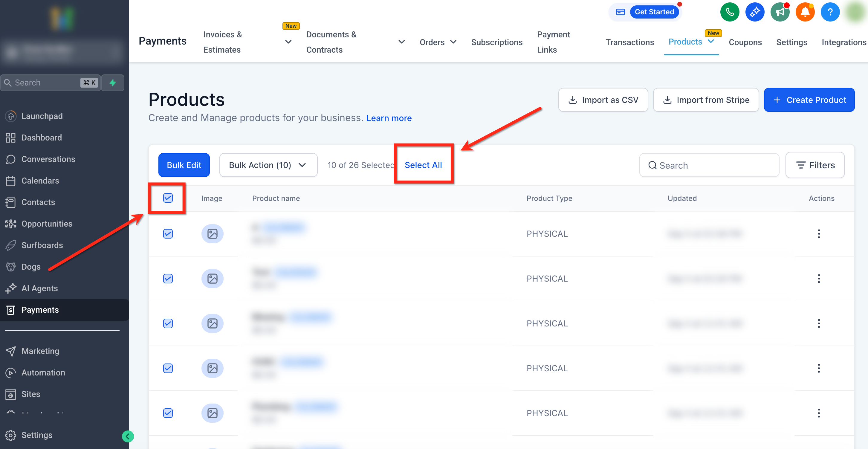Toggle the header select-all checkbox
This screenshot has width=868, height=449.
tap(168, 198)
